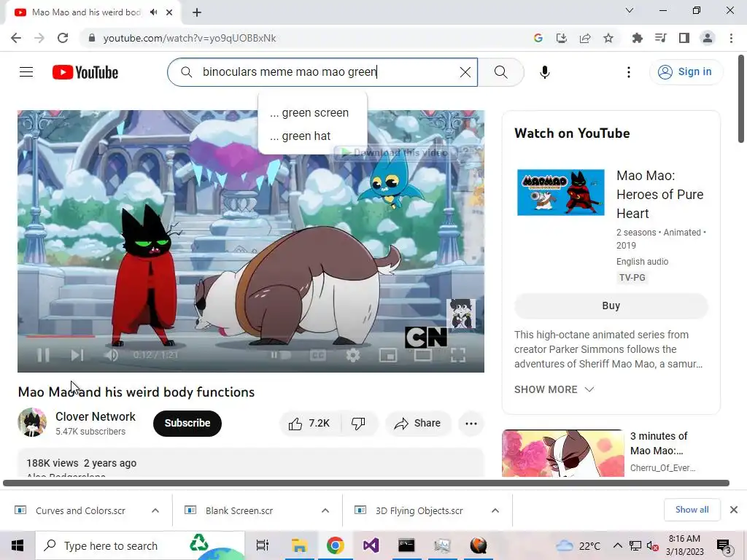Bookmark this page with the star
Screen dimensions: 747x560
(608, 38)
